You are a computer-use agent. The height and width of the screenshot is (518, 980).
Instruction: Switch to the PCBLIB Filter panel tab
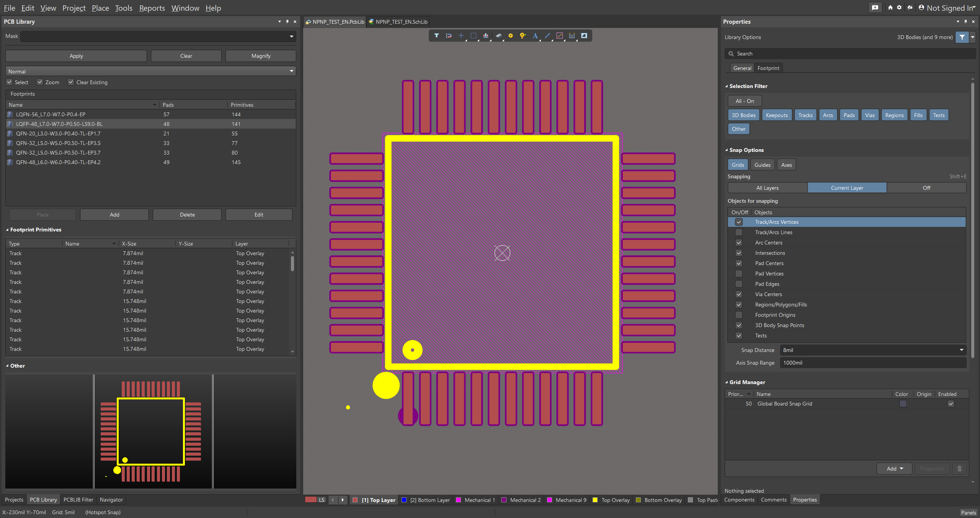tap(78, 500)
